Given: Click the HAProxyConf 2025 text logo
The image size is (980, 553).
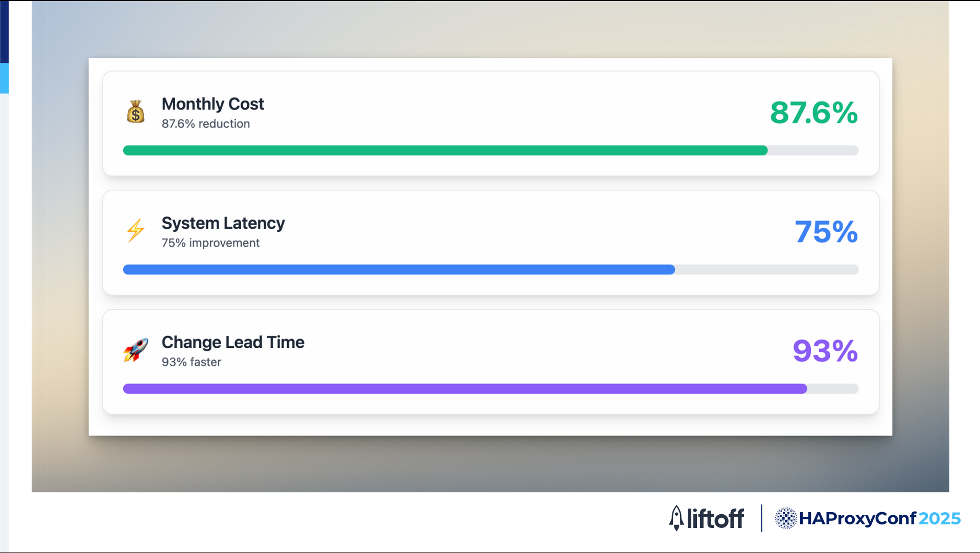Looking at the screenshot, I should point(880,518).
